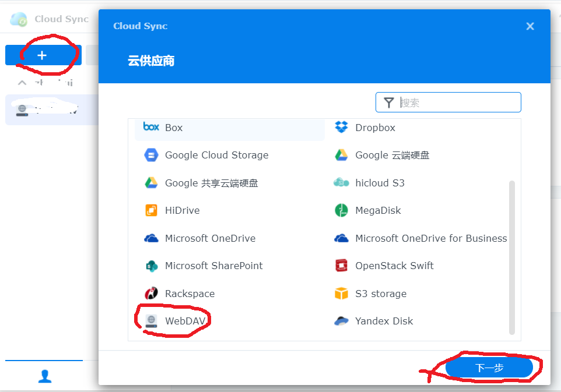Viewport: 561px width, 392px height.
Task: Select the Yandex Disk provider icon
Action: [x=341, y=321]
